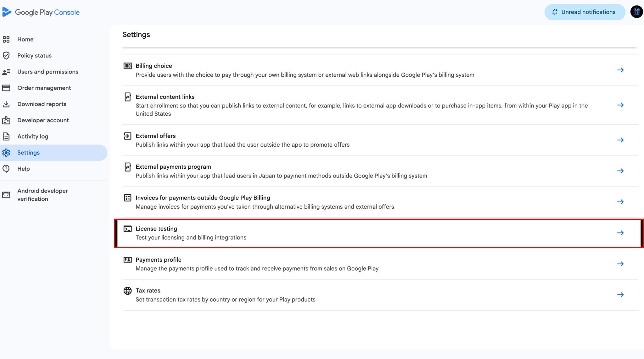The width and height of the screenshot is (644, 359).
Task: Click the Users and permissions people icon
Action: point(6,72)
